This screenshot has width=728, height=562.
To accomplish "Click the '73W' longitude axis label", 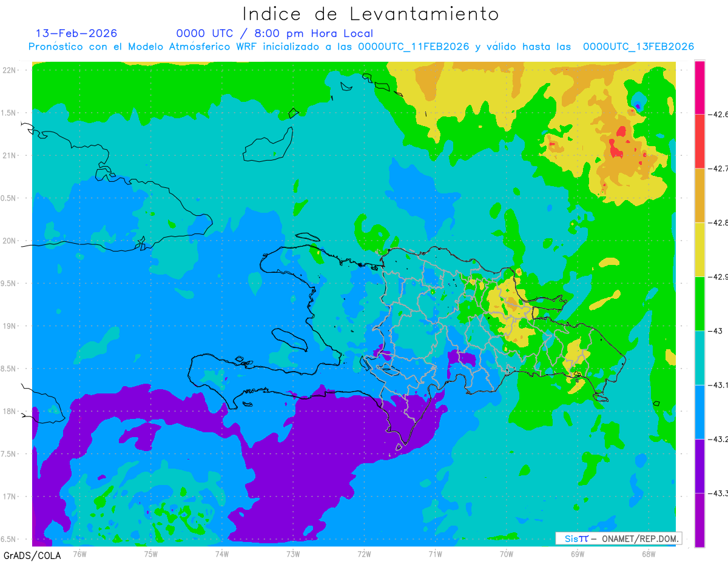I will [293, 554].
